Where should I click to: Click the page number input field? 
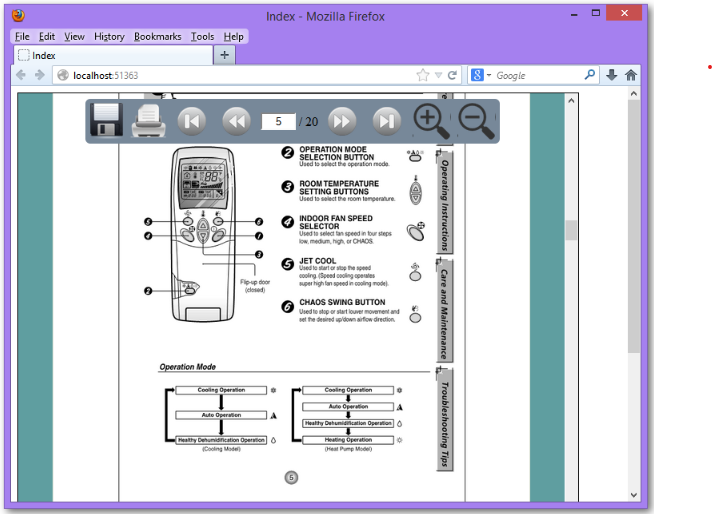pyautogui.click(x=278, y=121)
